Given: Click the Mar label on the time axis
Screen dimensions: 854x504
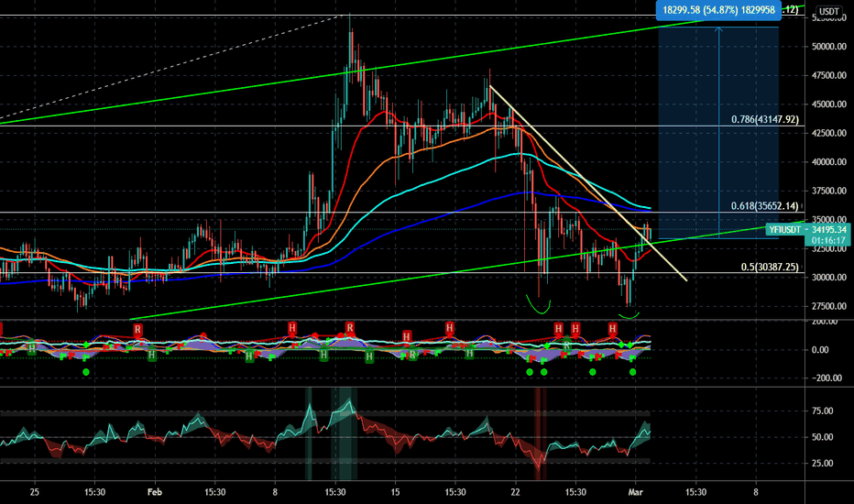Looking at the screenshot, I should coord(636,492).
